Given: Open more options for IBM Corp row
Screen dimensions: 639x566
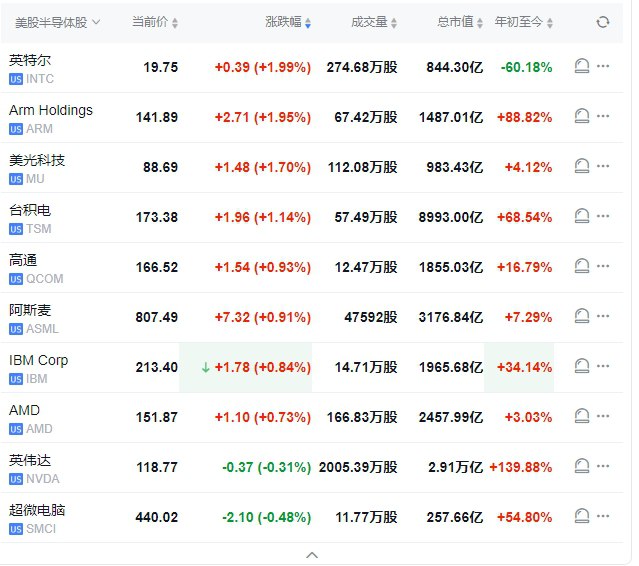Looking at the screenshot, I should click(x=603, y=366).
